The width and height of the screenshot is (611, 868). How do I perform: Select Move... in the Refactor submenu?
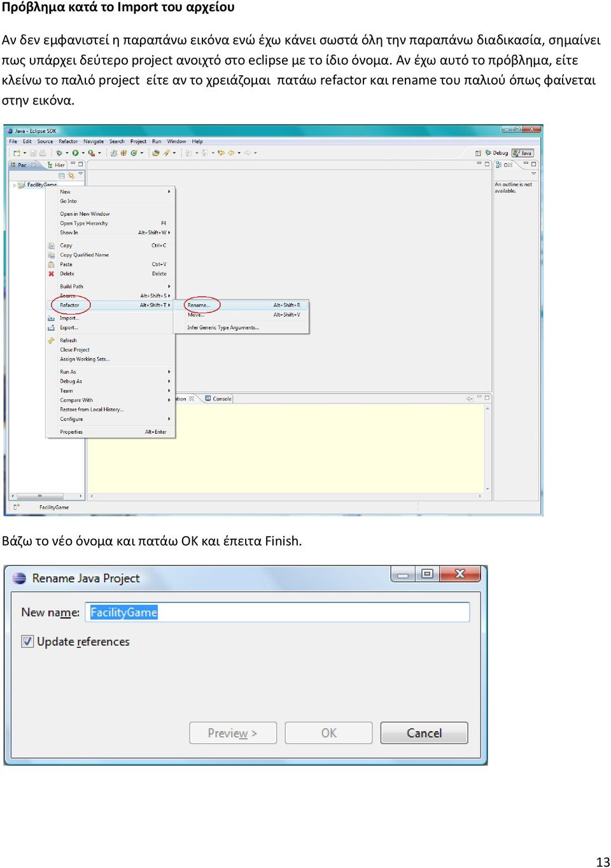[x=241, y=315]
